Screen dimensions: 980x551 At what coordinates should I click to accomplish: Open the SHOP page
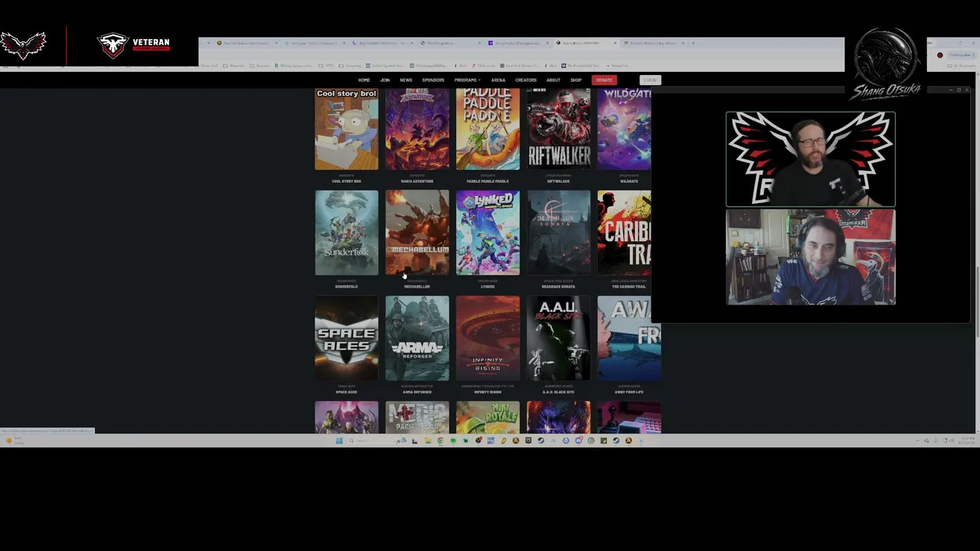(576, 80)
